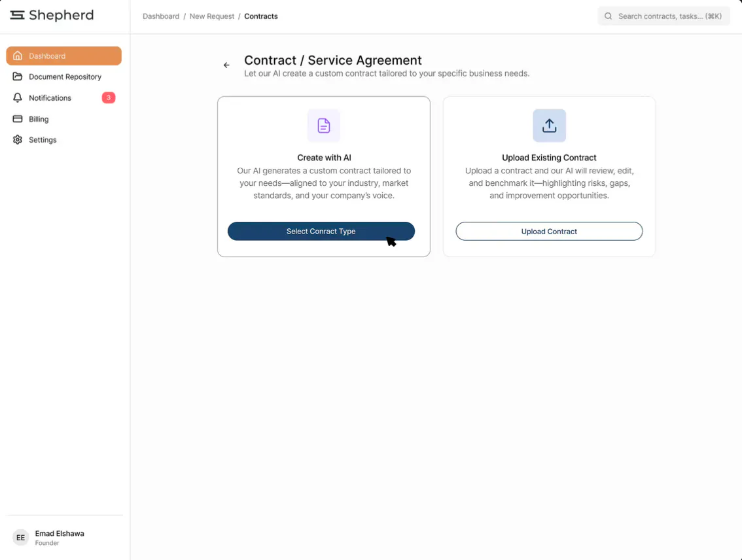This screenshot has width=742, height=560.
Task: Click the EE user avatar
Action: (x=20, y=537)
